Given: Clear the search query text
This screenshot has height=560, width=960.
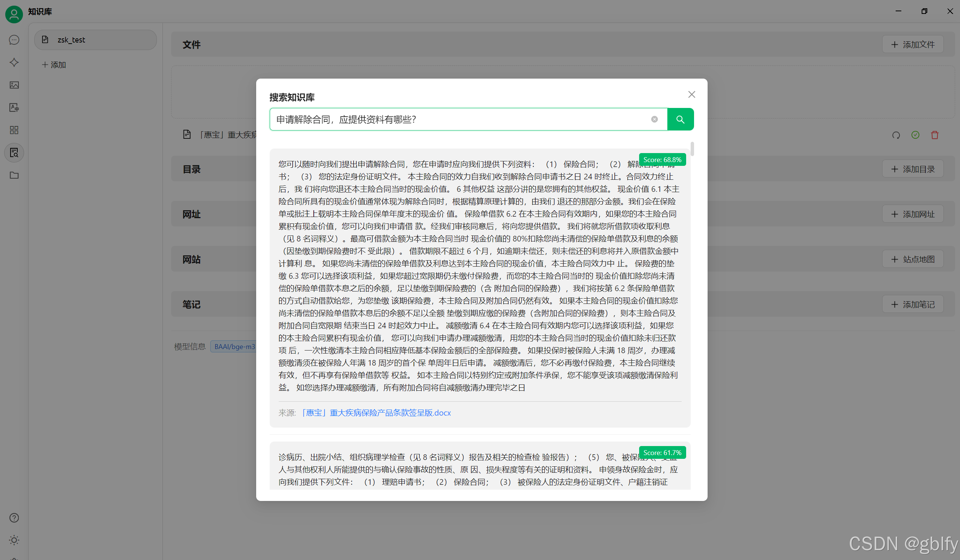Looking at the screenshot, I should point(654,119).
